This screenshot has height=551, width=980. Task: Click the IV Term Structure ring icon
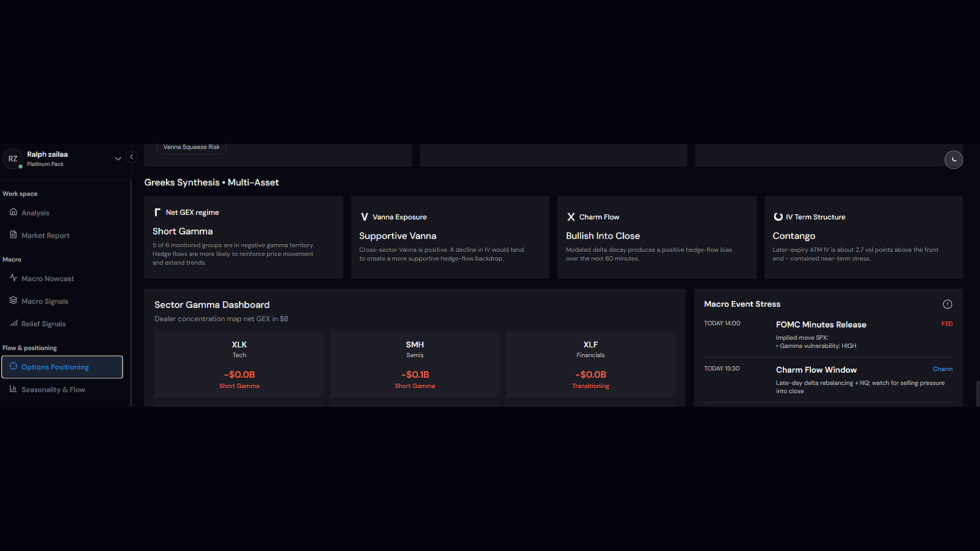778,217
